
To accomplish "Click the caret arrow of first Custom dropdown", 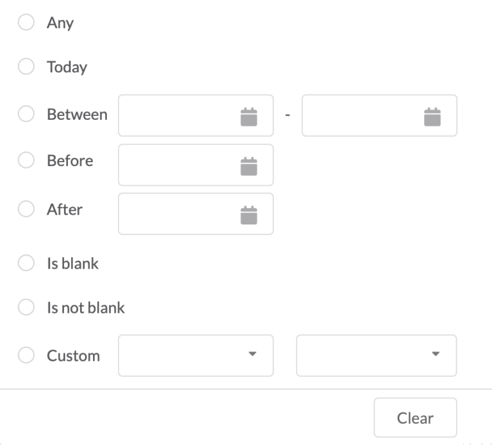I will pos(252,354).
